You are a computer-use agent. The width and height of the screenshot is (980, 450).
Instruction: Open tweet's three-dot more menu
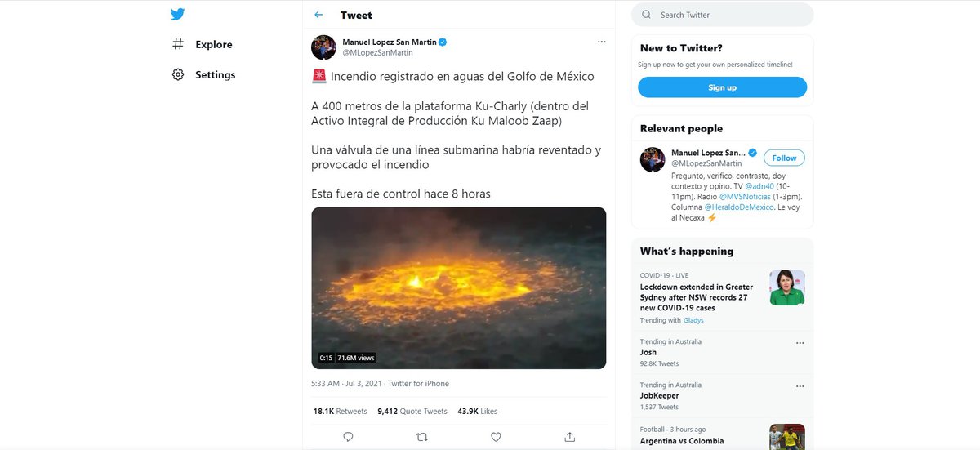[x=602, y=42]
